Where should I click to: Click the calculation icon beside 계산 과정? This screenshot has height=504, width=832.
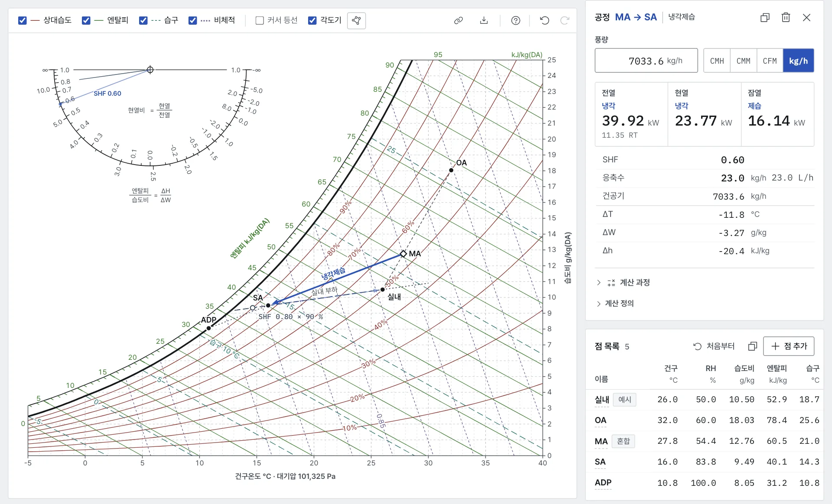pyautogui.click(x=611, y=282)
